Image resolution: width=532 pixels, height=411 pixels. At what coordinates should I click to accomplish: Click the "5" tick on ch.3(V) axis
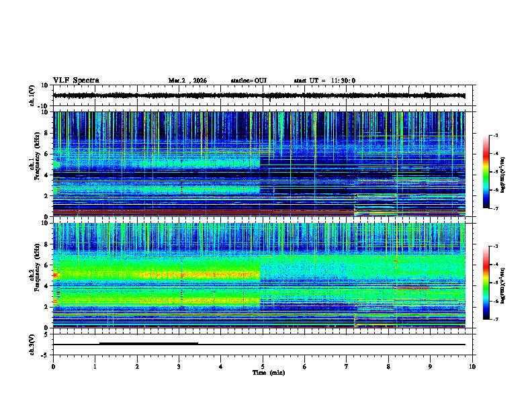click(x=46, y=334)
